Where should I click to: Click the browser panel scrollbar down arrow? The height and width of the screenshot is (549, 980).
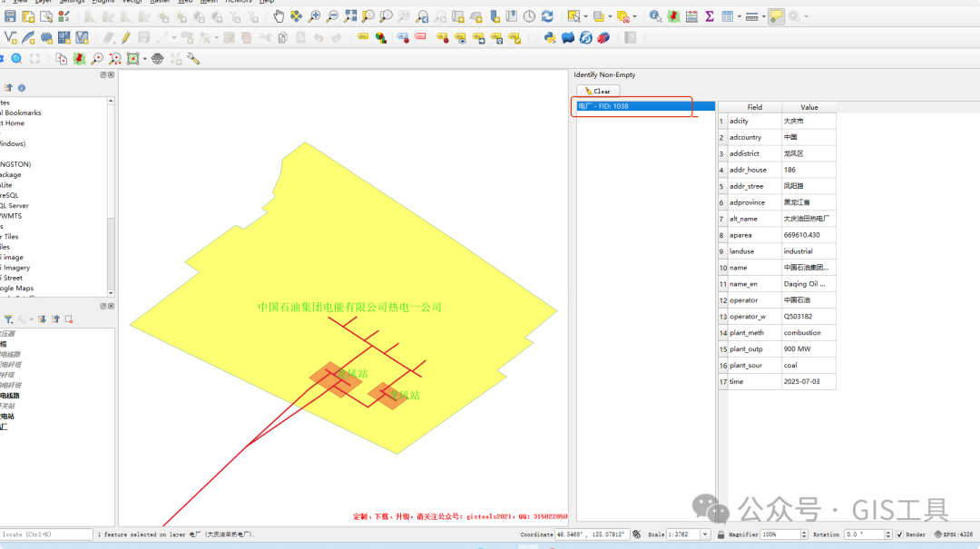coord(111,293)
